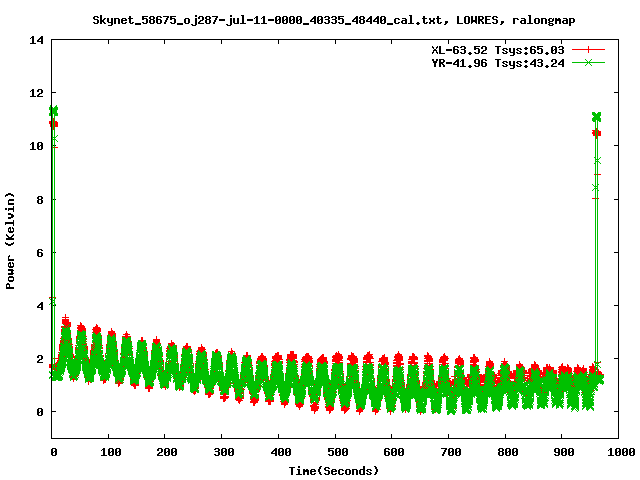This screenshot has height=480, width=640.
Task: Click the x-axis tick label '400'
Action: tap(280, 452)
